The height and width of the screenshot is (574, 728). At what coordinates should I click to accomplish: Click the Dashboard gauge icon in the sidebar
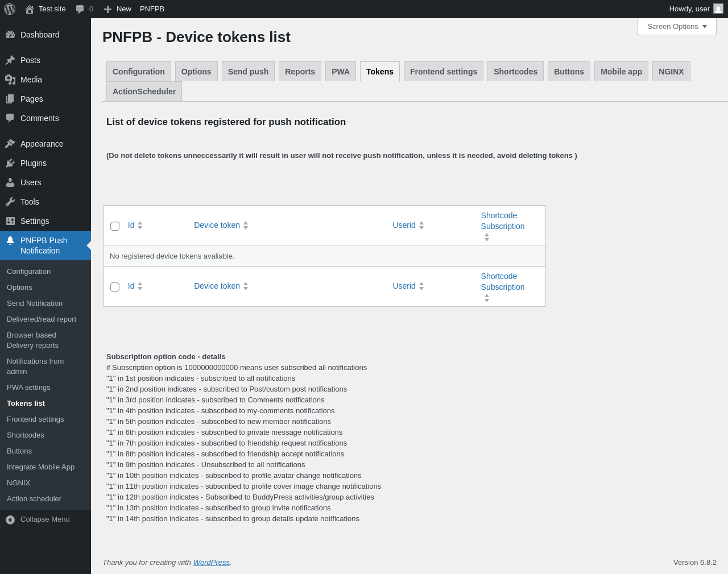10,35
